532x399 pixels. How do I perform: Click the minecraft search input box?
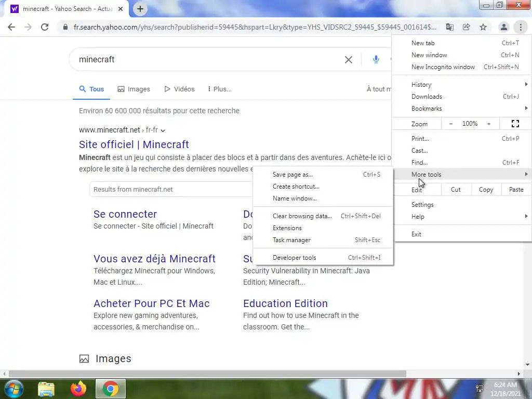[x=207, y=59]
